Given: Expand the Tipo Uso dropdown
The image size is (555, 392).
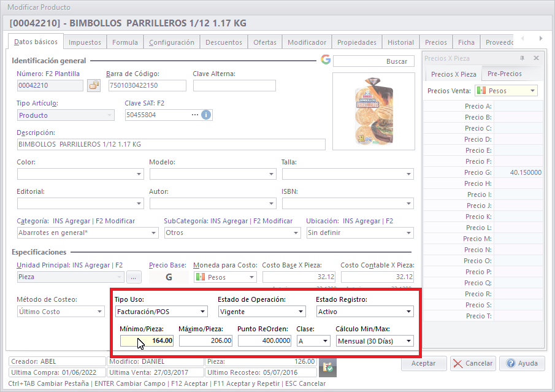Looking at the screenshot, I should tap(202, 312).
